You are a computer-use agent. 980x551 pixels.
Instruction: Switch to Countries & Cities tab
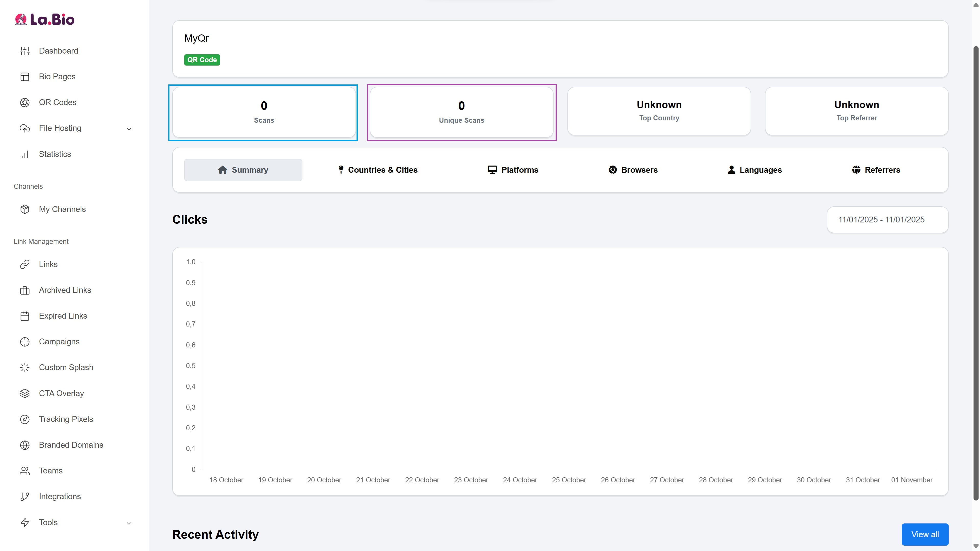(x=378, y=170)
